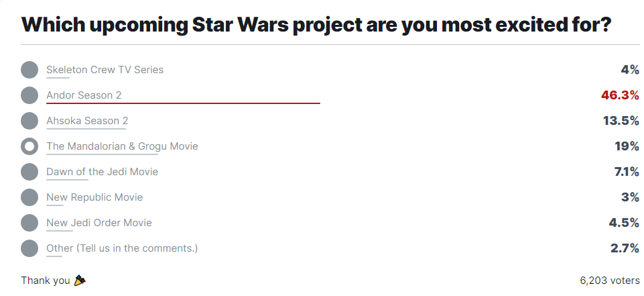Click the "Skeleton Crew TV Series" label
The width and height of the screenshot is (644, 296).
pos(105,70)
